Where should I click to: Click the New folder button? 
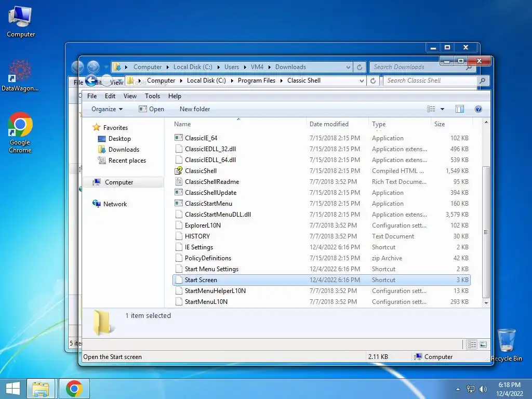click(195, 109)
